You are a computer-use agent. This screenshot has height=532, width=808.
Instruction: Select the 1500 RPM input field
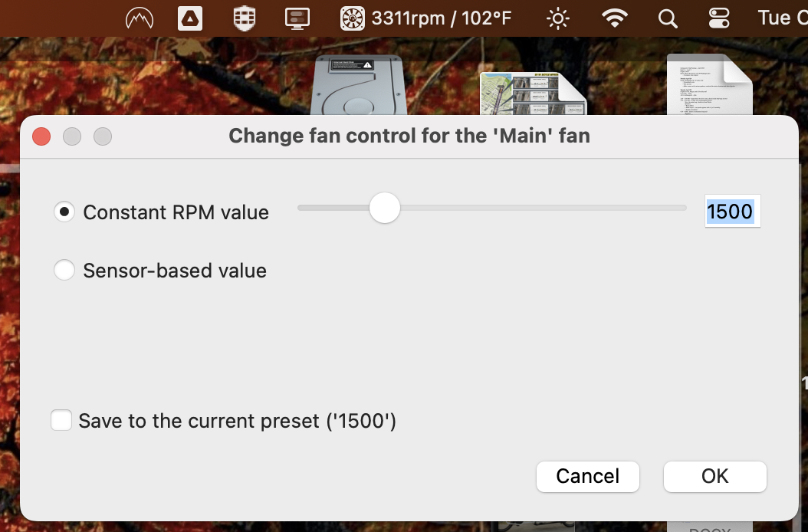click(731, 212)
